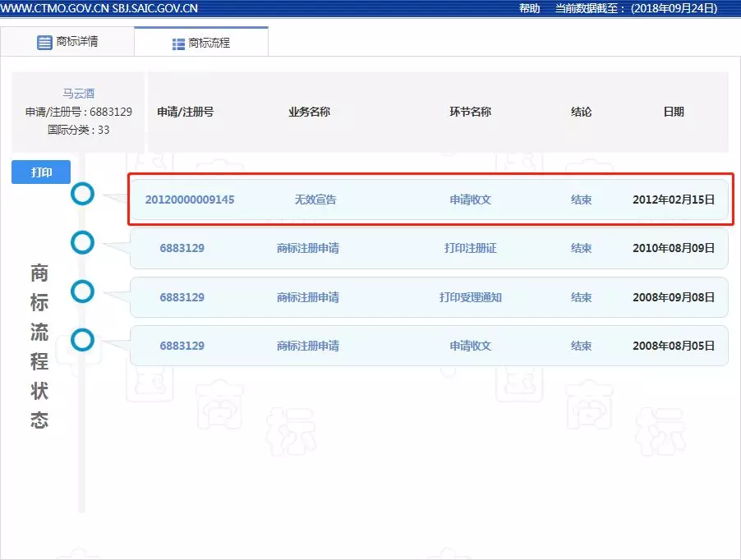Click the 马云酒 trademark name
The image size is (741, 560).
click(79, 94)
